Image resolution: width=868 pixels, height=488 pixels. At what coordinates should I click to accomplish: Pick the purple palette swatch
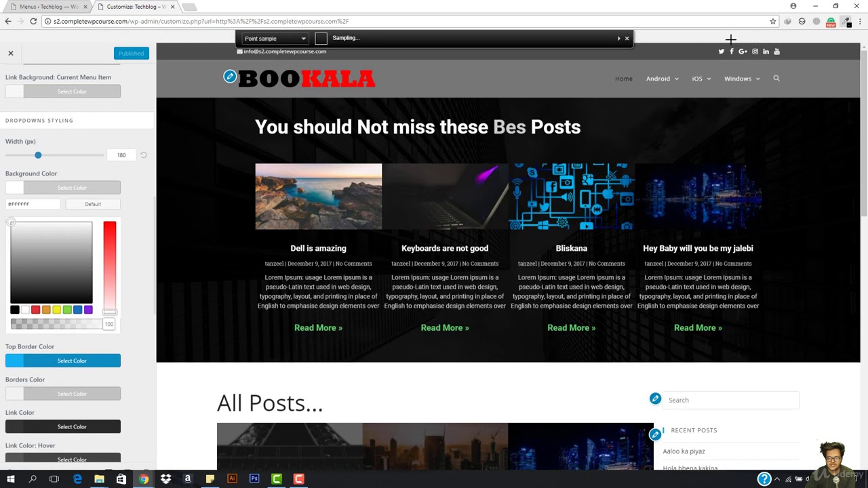coord(88,310)
